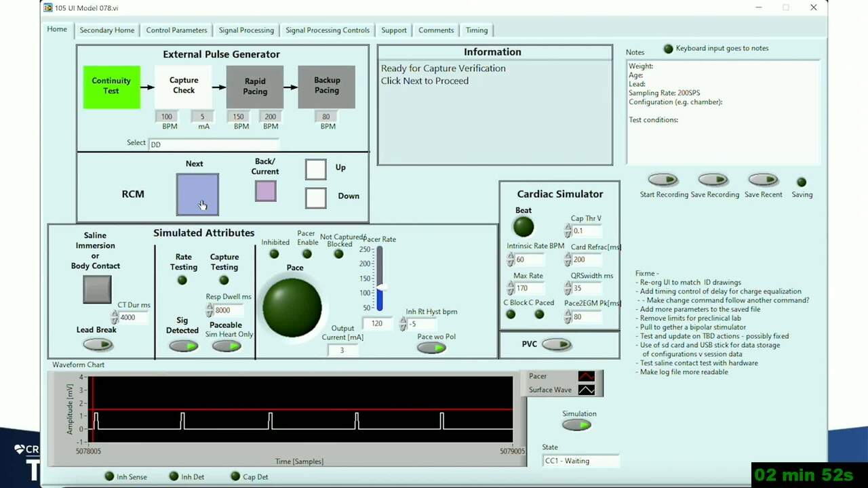Click the C Paced LED
This screenshot has width=868, height=488.
(539, 314)
